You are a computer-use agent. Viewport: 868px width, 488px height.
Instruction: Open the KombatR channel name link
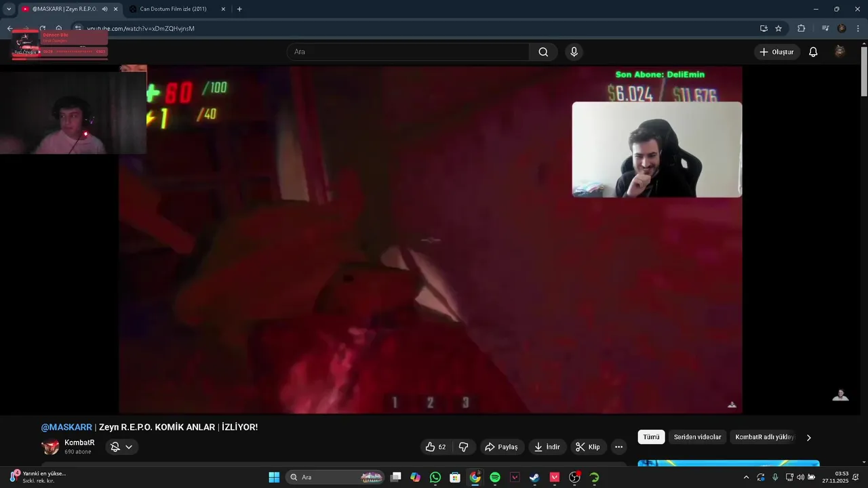[79, 443]
